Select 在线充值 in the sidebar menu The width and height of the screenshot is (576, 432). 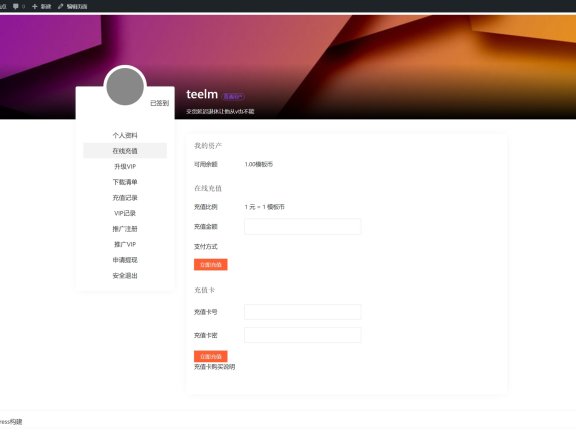click(x=125, y=151)
